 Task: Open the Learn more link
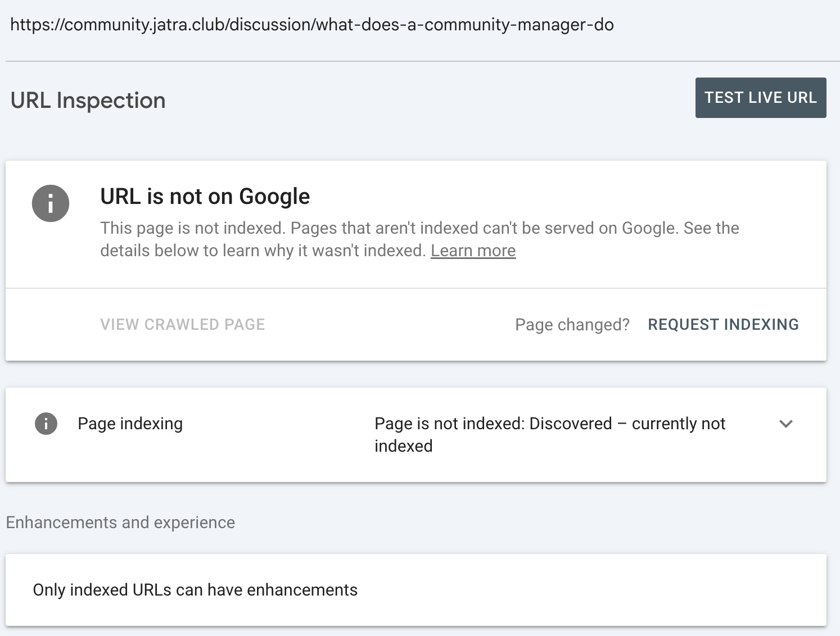coord(473,251)
